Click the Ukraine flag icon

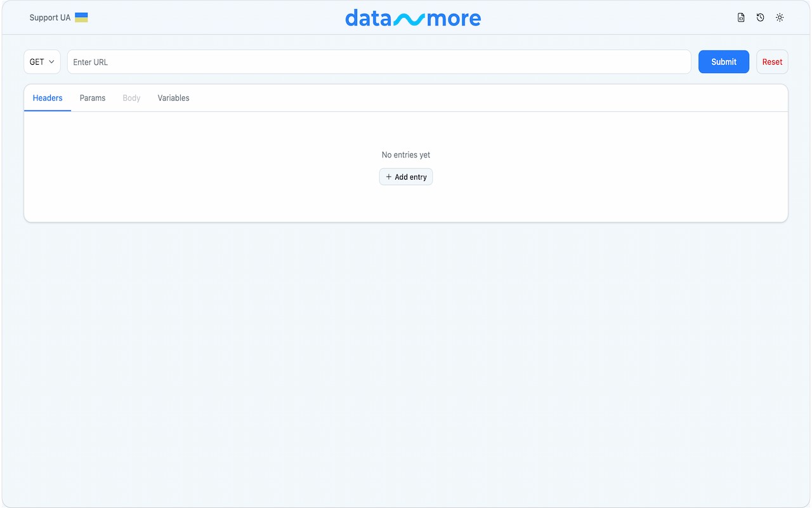[81, 18]
